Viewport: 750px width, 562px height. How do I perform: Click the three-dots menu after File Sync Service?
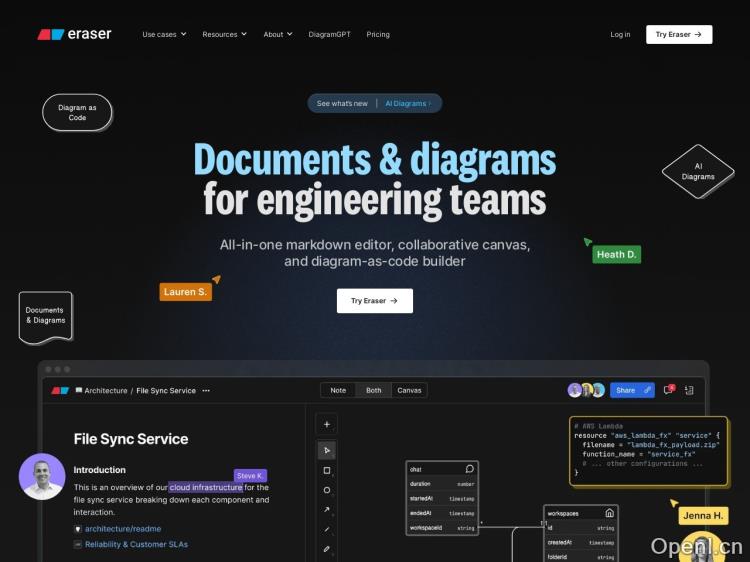pos(206,391)
